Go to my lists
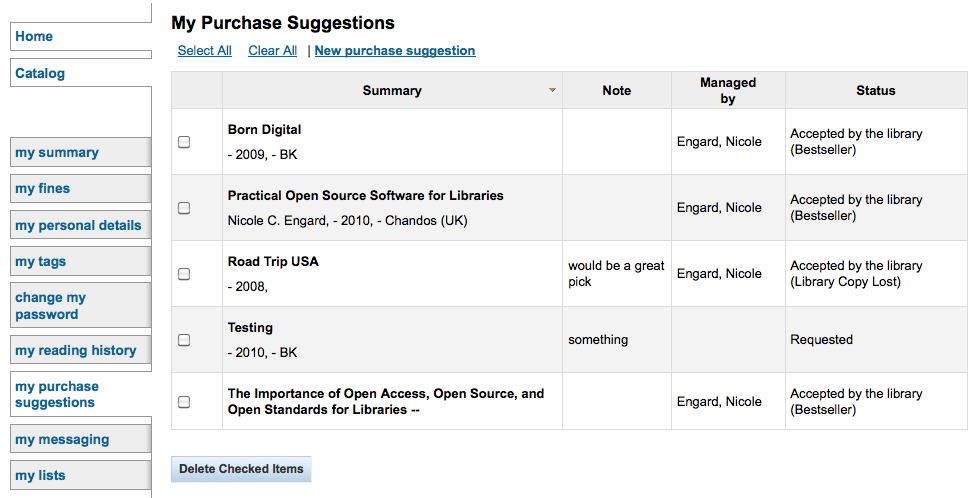The width and height of the screenshot is (975, 498). tap(81, 475)
